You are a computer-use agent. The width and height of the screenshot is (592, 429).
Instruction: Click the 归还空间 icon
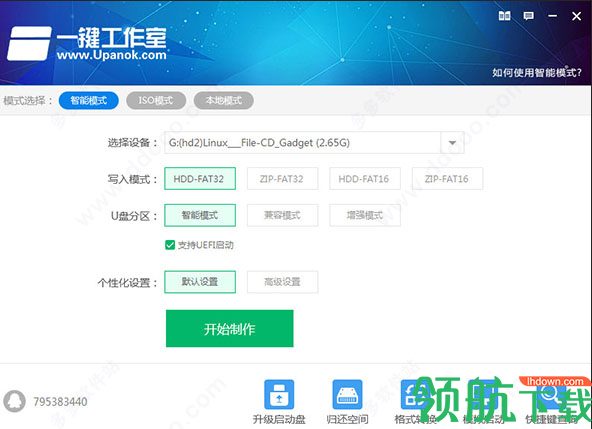(347, 395)
